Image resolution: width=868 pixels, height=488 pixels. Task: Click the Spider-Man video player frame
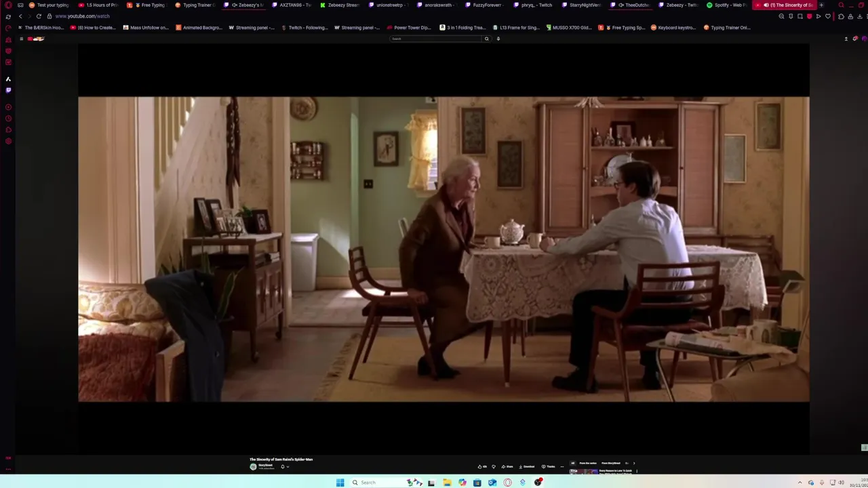(443, 249)
